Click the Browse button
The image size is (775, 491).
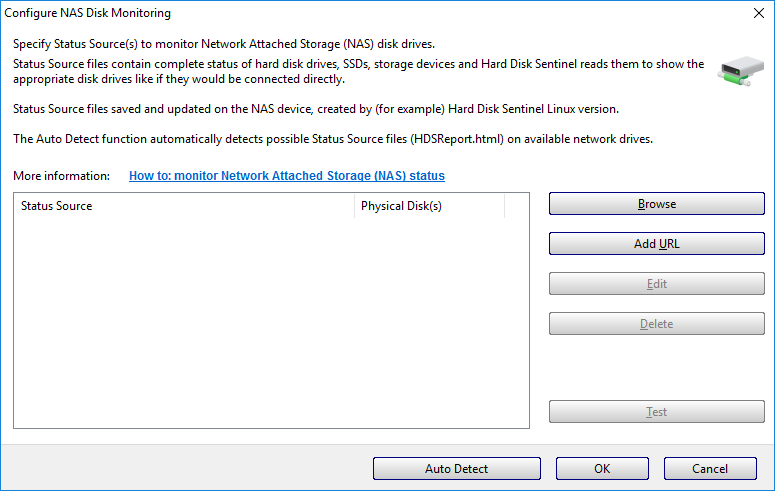[656, 204]
